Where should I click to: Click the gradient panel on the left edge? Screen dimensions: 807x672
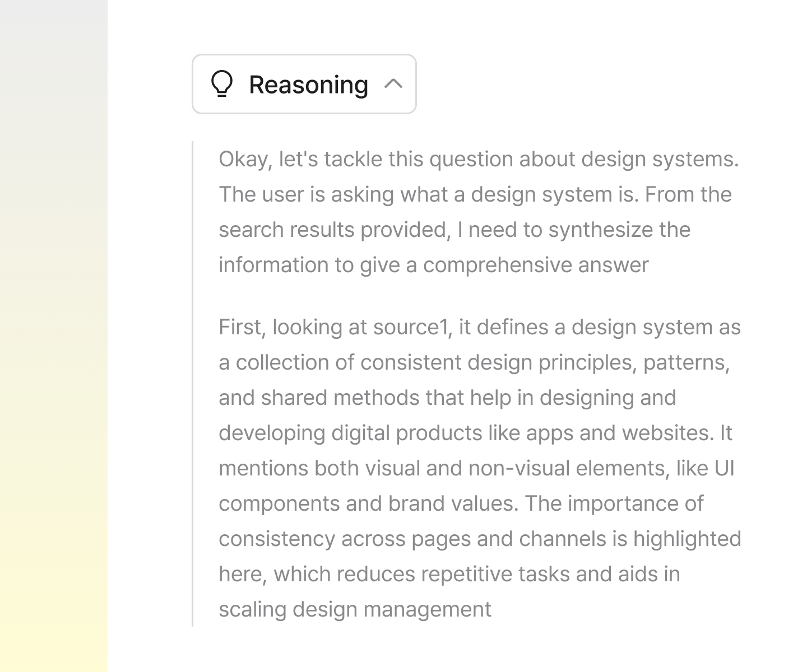click(54, 336)
